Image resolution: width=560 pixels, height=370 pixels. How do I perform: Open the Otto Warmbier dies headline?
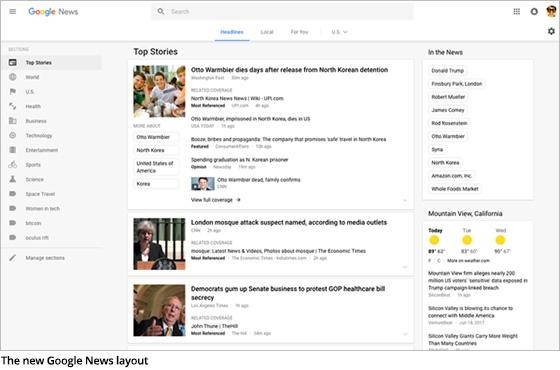point(289,70)
